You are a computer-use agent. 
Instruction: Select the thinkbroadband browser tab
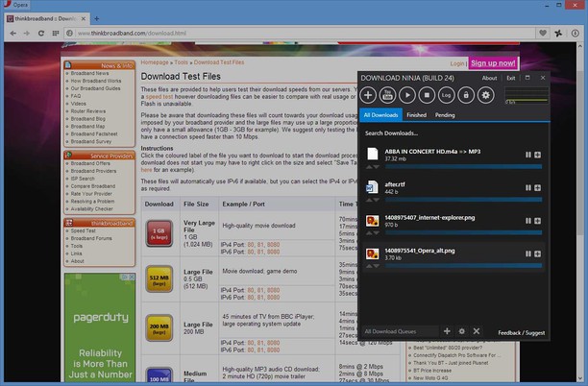pyautogui.click(x=46, y=18)
